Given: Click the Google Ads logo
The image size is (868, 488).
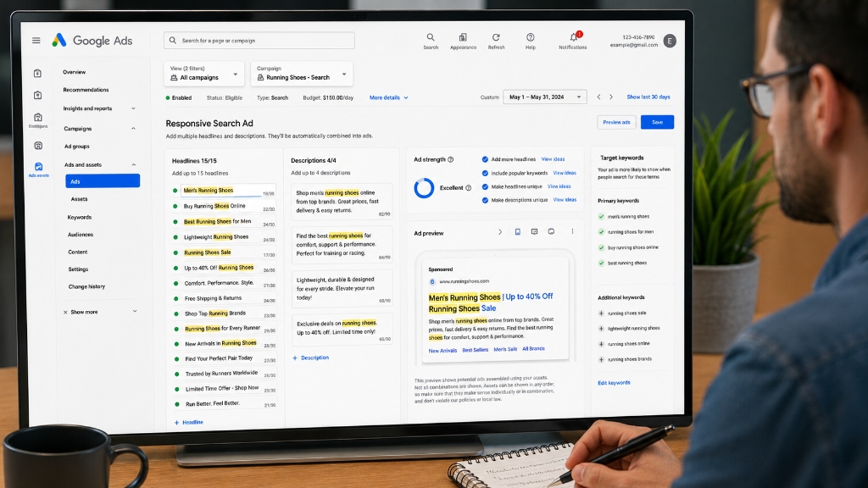Looking at the screenshot, I should [x=92, y=41].
